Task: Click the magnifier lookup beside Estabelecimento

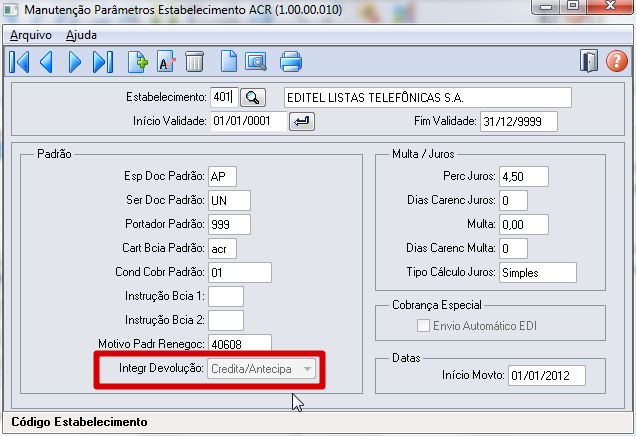Action: point(253,97)
